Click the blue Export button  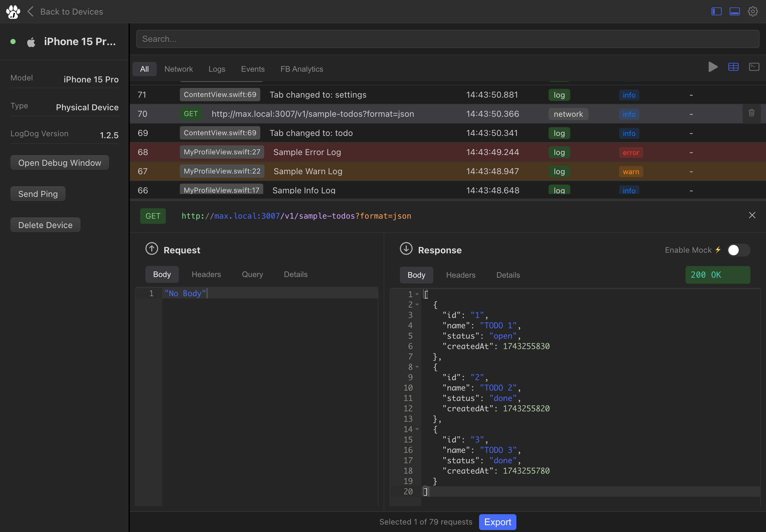pyautogui.click(x=497, y=522)
